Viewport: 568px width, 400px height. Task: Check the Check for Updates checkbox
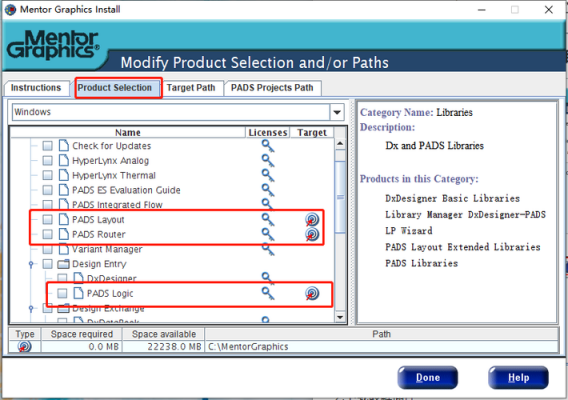tap(47, 146)
